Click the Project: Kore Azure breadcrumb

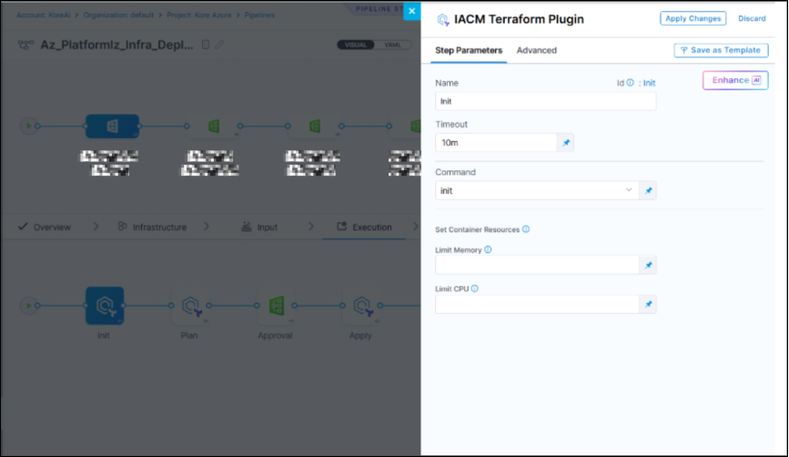pyautogui.click(x=199, y=15)
